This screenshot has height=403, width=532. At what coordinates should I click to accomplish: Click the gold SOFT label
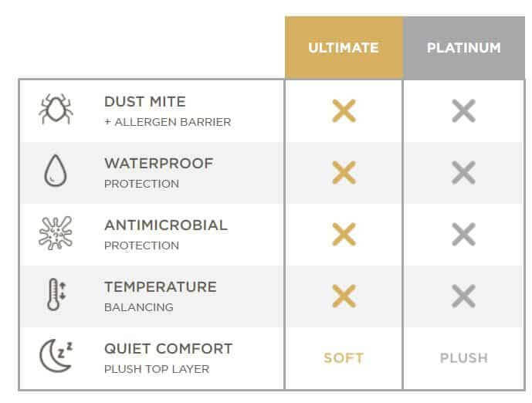(344, 358)
